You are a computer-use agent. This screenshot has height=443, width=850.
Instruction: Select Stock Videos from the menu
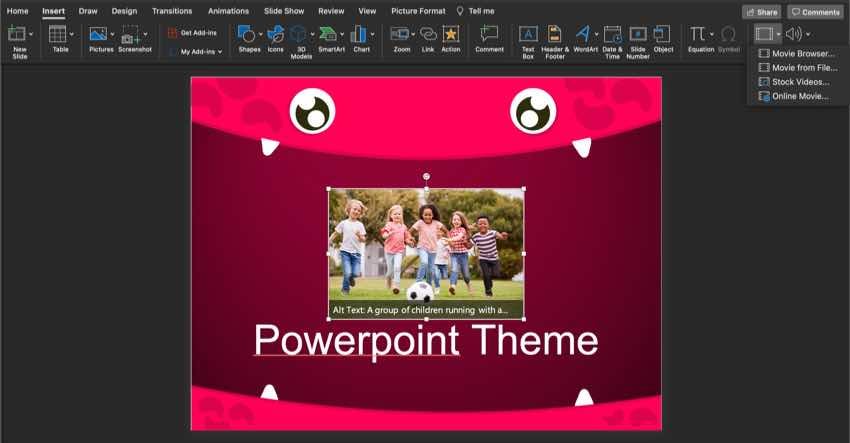tap(800, 82)
